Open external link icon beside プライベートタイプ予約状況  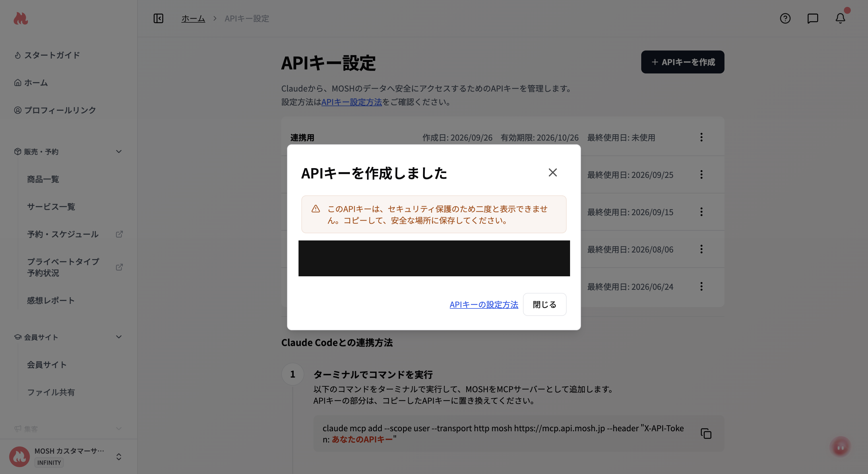pyautogui.click(x=119, y=267)
